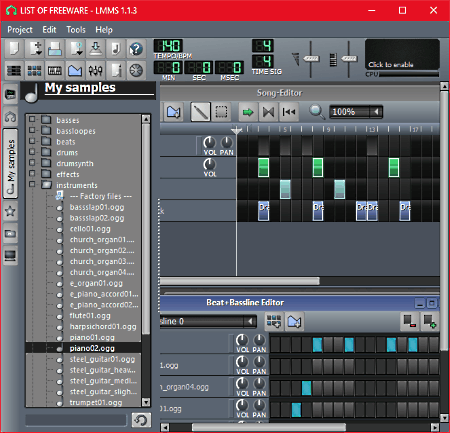
Task: Select draw mode pencil tool
Action: click(200, 112)
